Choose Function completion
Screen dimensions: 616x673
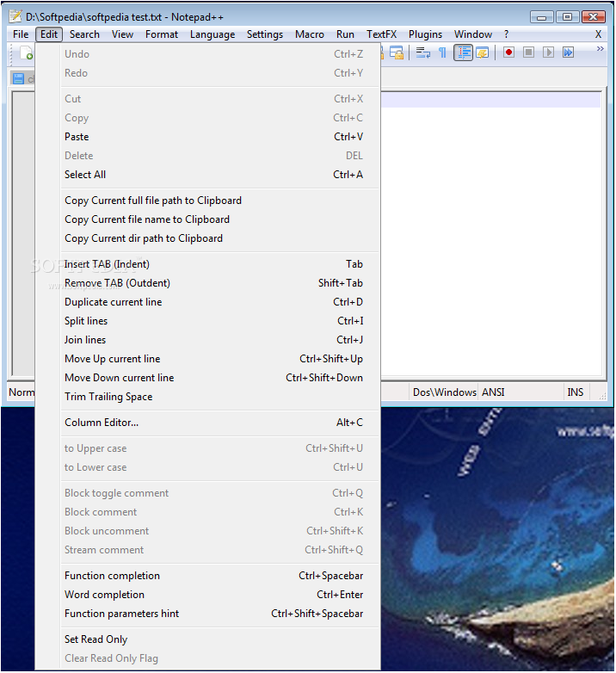coord(208,576)
